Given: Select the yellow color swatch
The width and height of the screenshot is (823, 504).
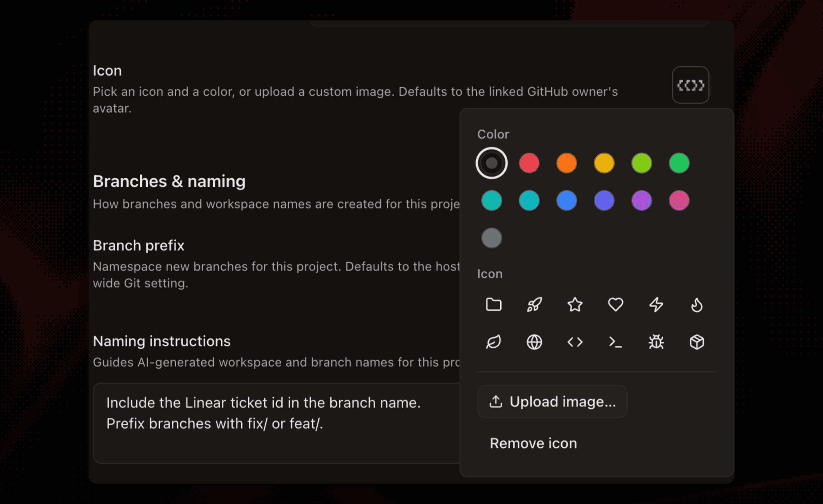Looking at the screenshot, I should click(x=604, y=163).
